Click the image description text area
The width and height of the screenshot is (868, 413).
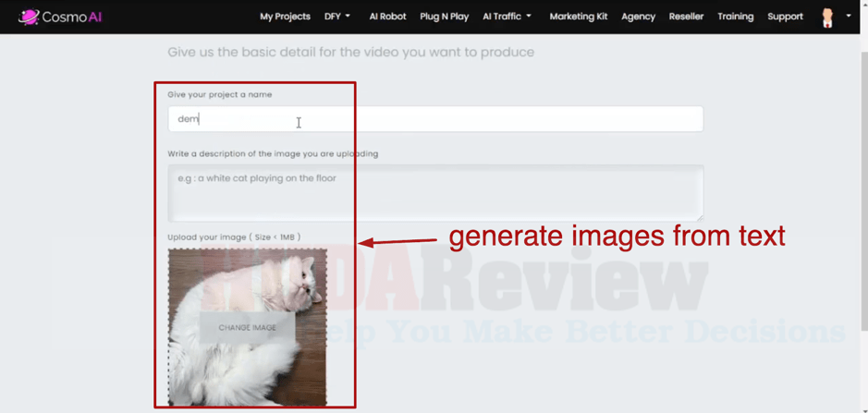[434, 192]
